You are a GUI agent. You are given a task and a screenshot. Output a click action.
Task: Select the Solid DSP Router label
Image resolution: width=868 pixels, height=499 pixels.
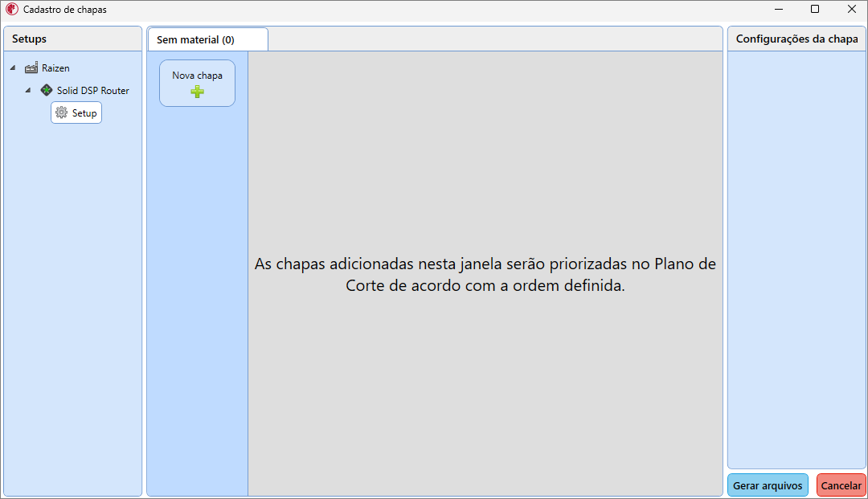[x=93, y=90]
